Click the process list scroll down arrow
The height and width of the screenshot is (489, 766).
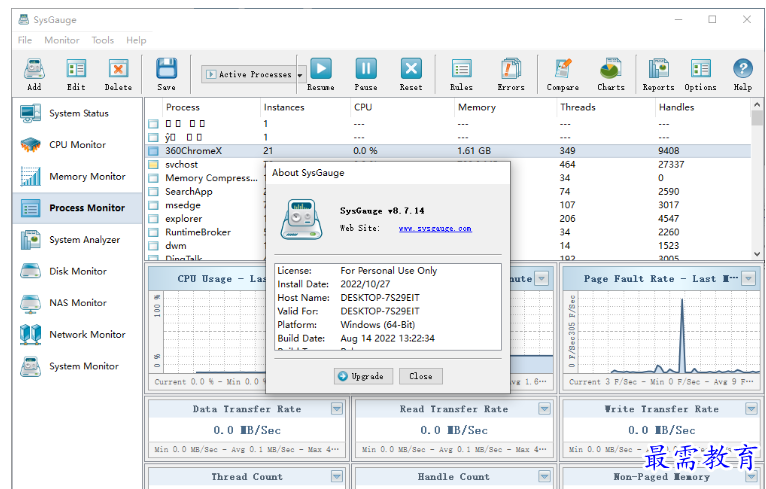(x=757, y=254)
